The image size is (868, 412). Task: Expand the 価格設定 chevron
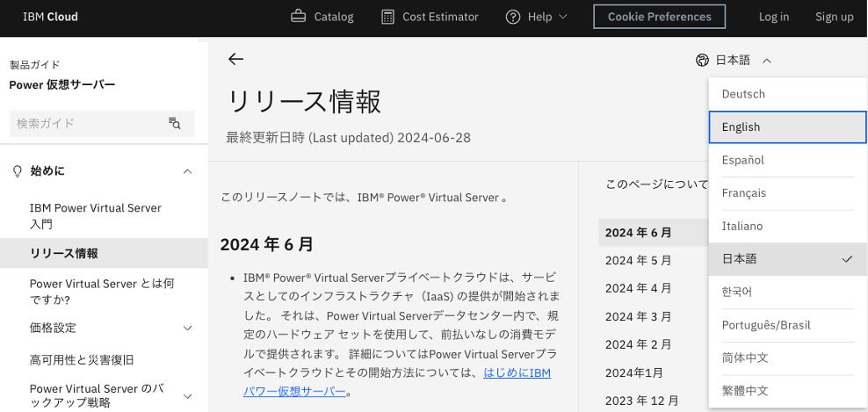pos(188,328)
